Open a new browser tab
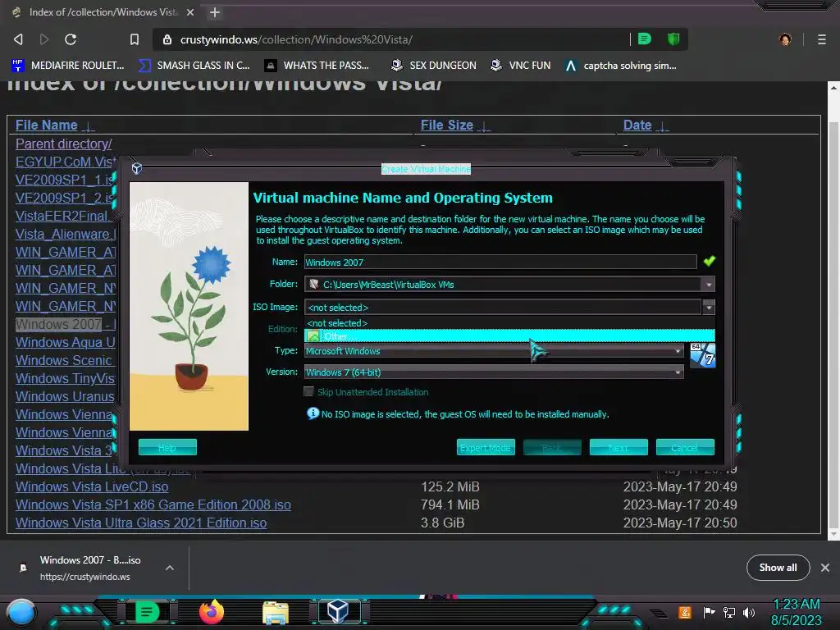The height and width of the screenshot is (630, 840). click(x=214, y=12)
